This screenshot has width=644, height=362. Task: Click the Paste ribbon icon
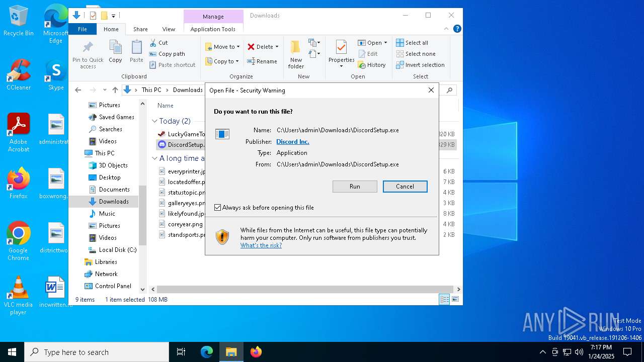pos(136,52)
